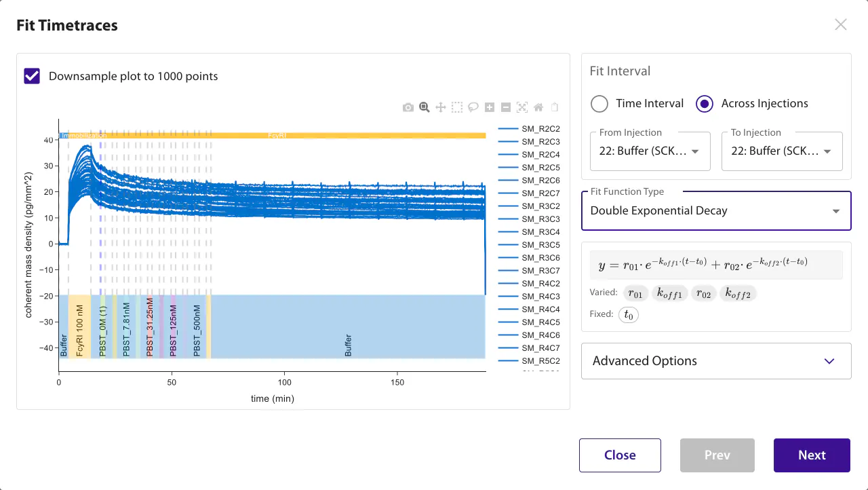Viewport: 868px width, 490px height.
Task: Select the Across Injections radio button
Action: point(705,103)
